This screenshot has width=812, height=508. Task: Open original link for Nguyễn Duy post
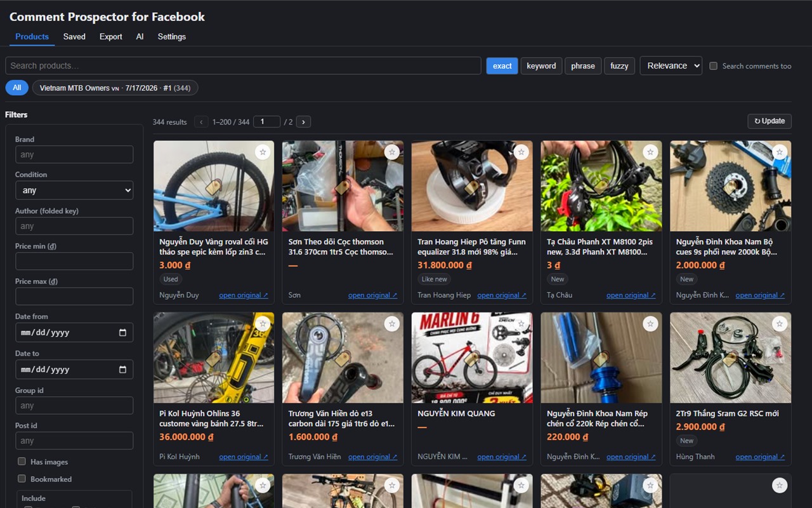tap(244, 295)
